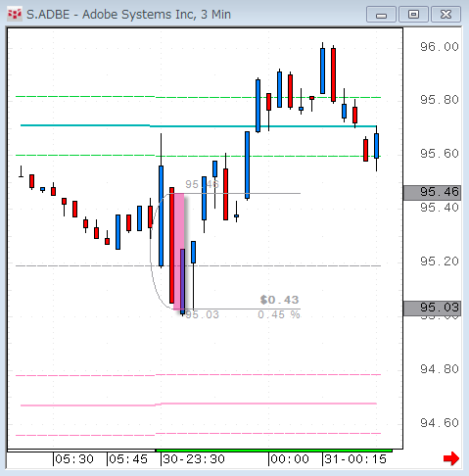Click the chart app icon in title bar

(x=15, y=15)
